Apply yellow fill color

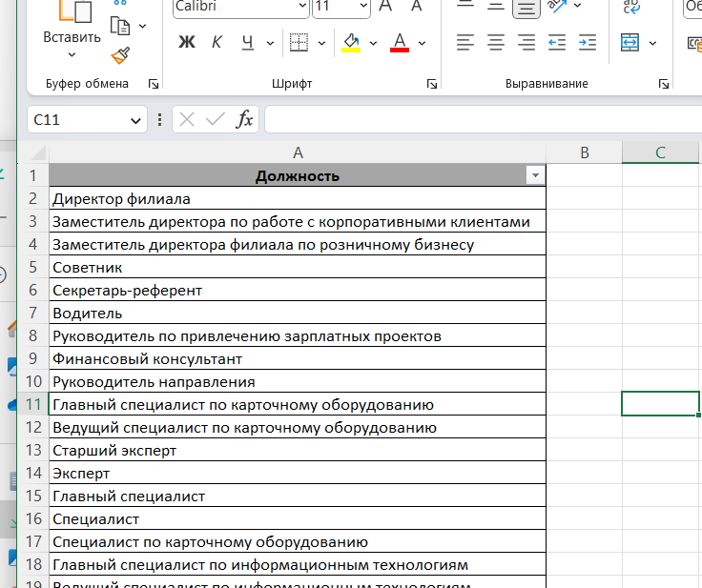click(x=351, y=43)
